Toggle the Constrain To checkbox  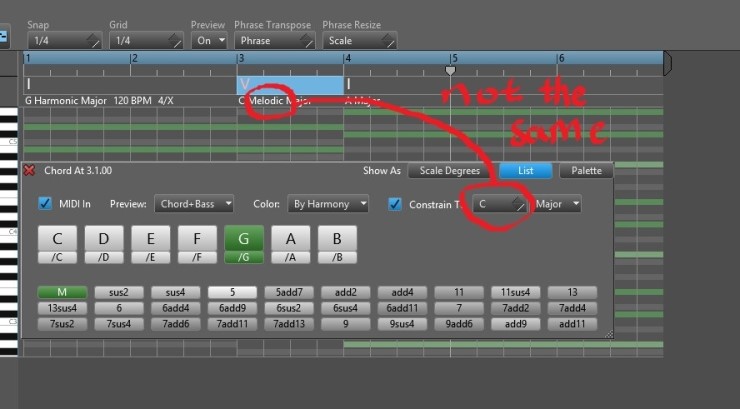[395, 204]
